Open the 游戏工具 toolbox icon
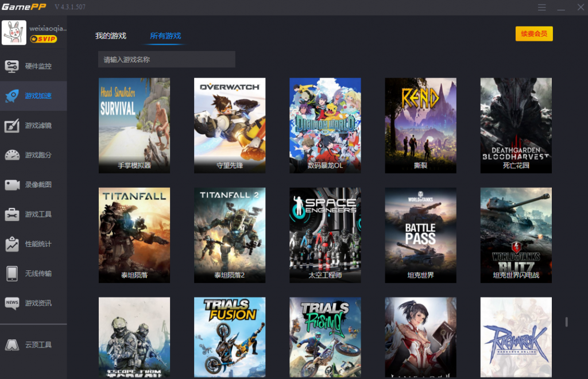This screenshot has height=379, width=588. click(x=11, y=214)
